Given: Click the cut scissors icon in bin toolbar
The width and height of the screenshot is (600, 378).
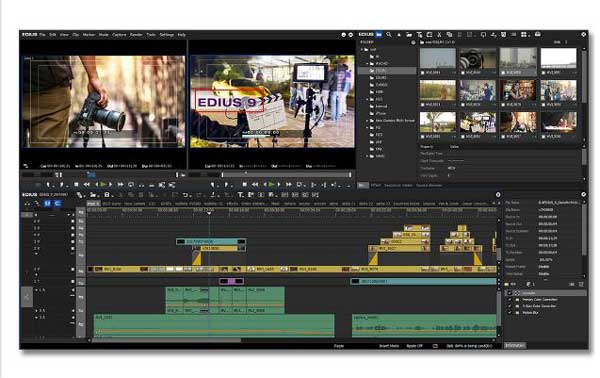Looking at the screenshot, I should (x=439, y=34).
